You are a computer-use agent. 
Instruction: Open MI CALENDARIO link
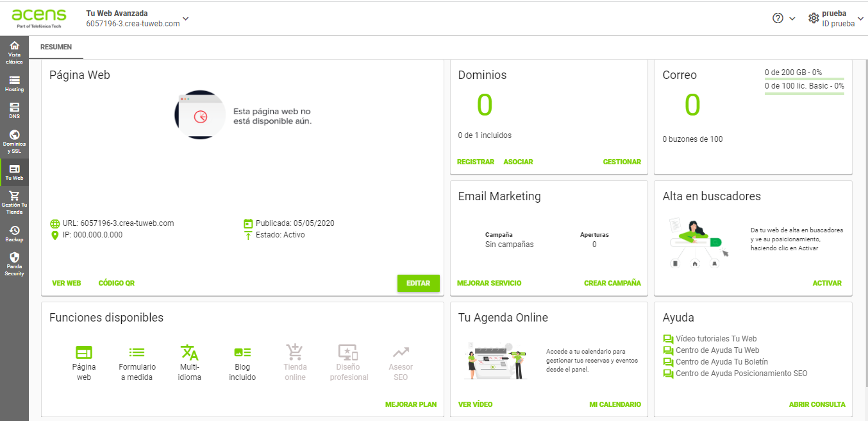(x=615, y=404)
